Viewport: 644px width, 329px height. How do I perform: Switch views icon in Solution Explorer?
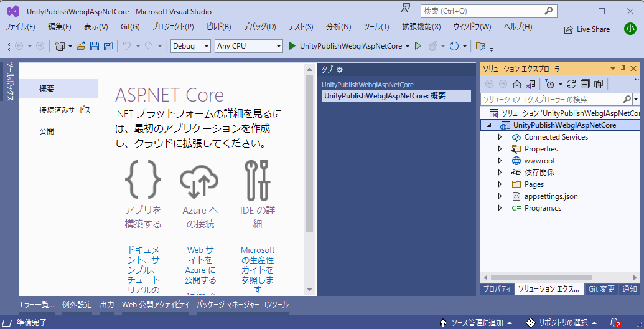pos(531,84)
